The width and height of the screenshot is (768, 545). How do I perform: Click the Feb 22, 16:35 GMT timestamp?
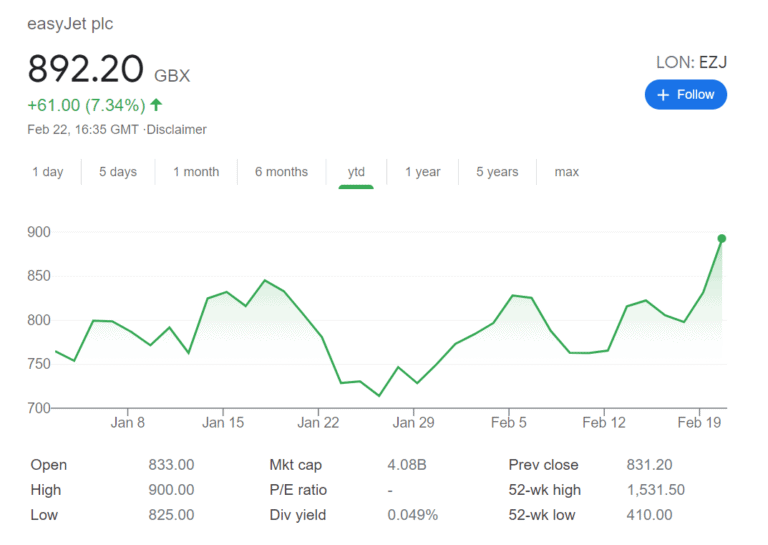[83, 129]
